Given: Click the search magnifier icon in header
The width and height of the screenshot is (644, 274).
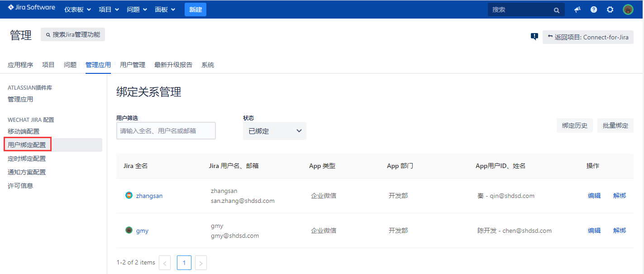Looking at the screenshot, I should pyautogui.click(x=557, y=10).
